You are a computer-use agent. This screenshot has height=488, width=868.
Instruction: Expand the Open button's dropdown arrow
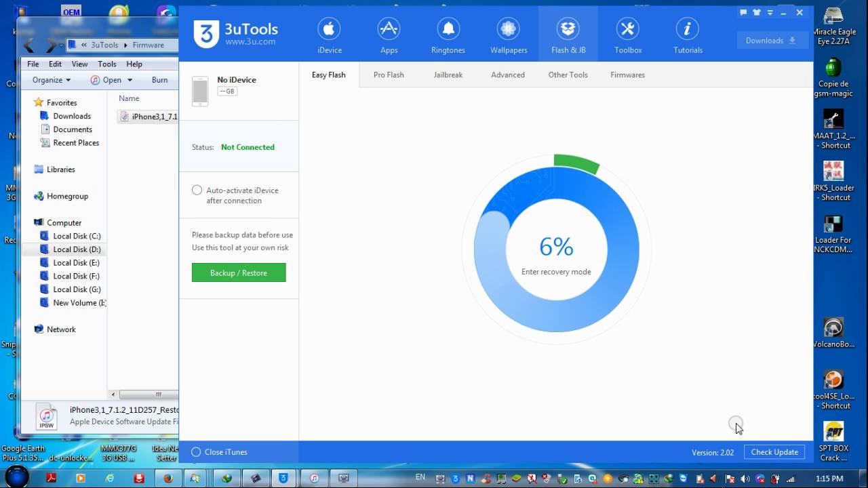point(130,80)
